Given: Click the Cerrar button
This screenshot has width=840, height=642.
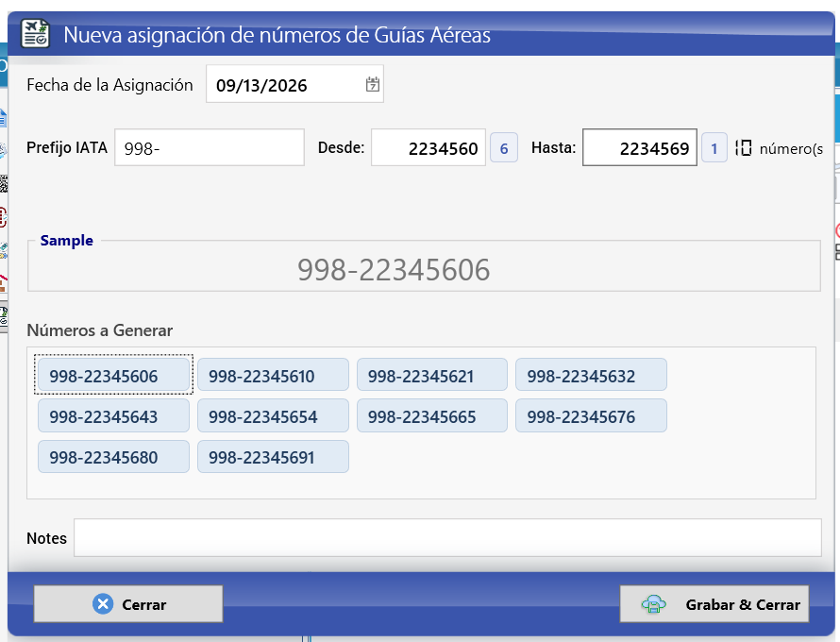Looking at the screenshot, I should coord(128,604).
